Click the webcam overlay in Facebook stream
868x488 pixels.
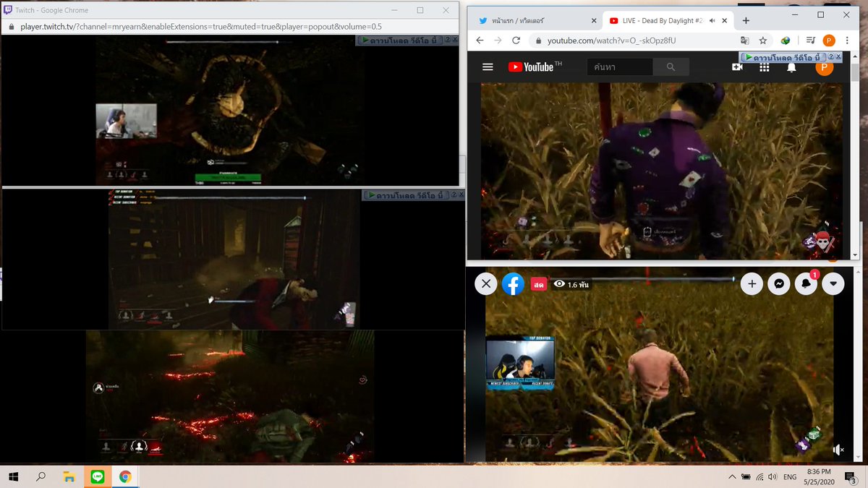coord(520,363)
